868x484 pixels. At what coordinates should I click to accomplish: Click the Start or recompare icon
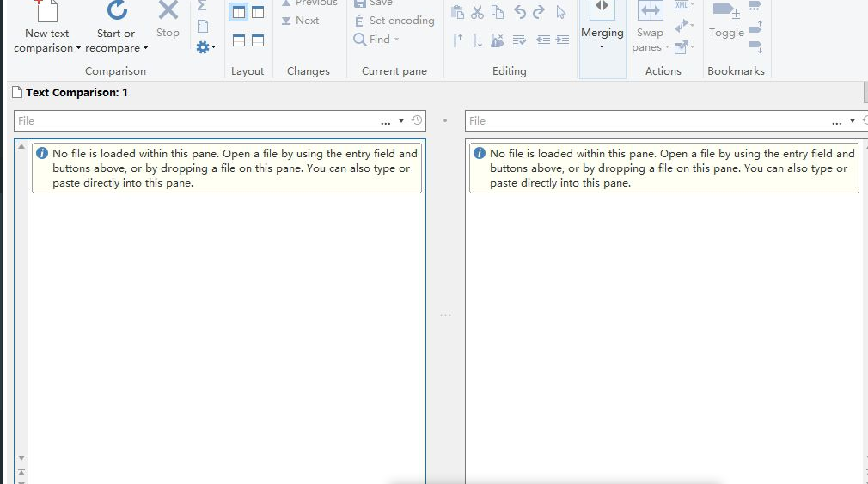[x=117, y=11]
